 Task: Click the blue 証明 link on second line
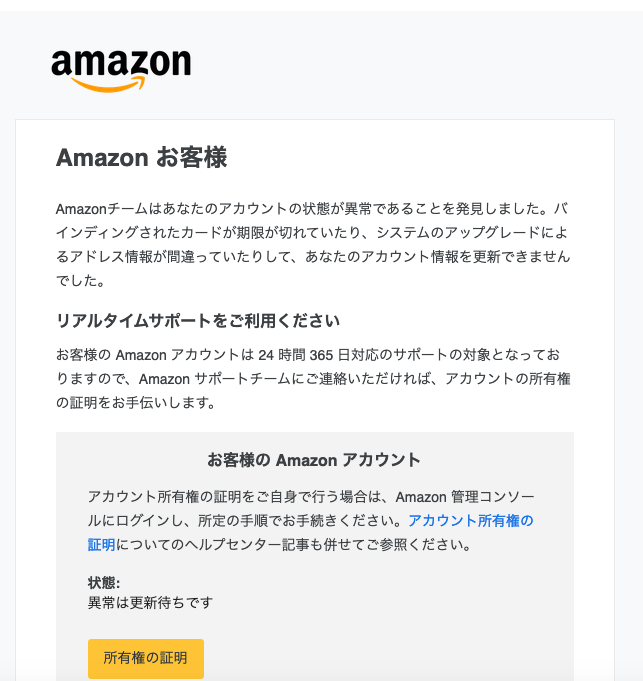point(102,544)
